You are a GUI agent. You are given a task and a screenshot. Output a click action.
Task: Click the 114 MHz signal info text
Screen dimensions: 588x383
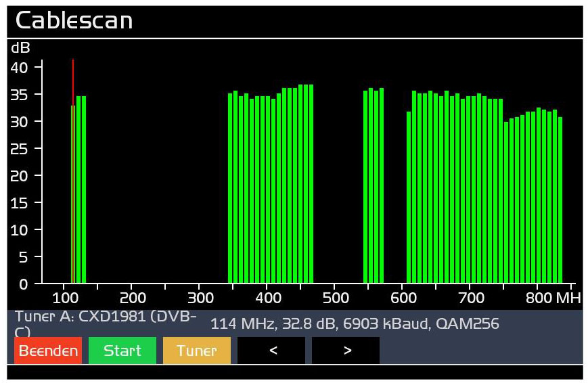coord(355,324)
